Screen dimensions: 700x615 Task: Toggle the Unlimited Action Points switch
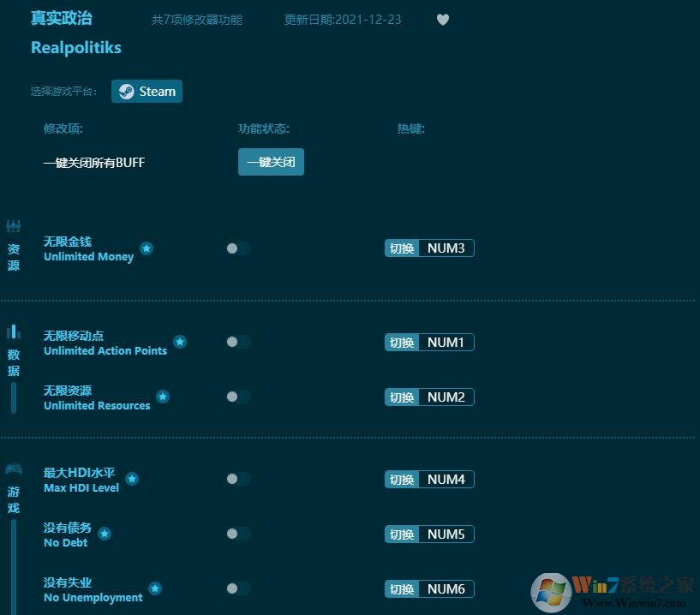pyautogui.click(x=233, y=342)
